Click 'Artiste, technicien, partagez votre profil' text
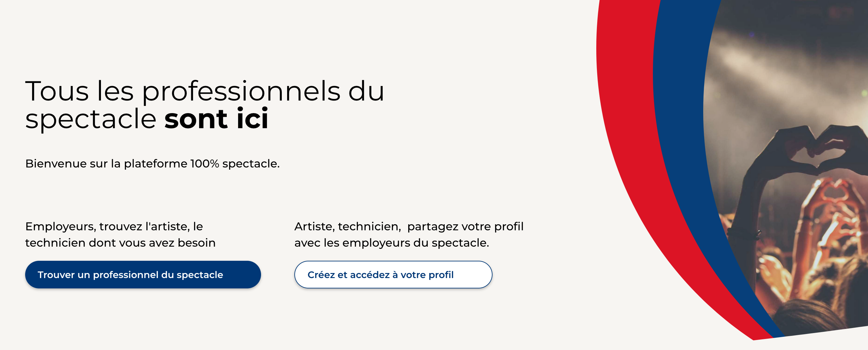 [409, 227]
